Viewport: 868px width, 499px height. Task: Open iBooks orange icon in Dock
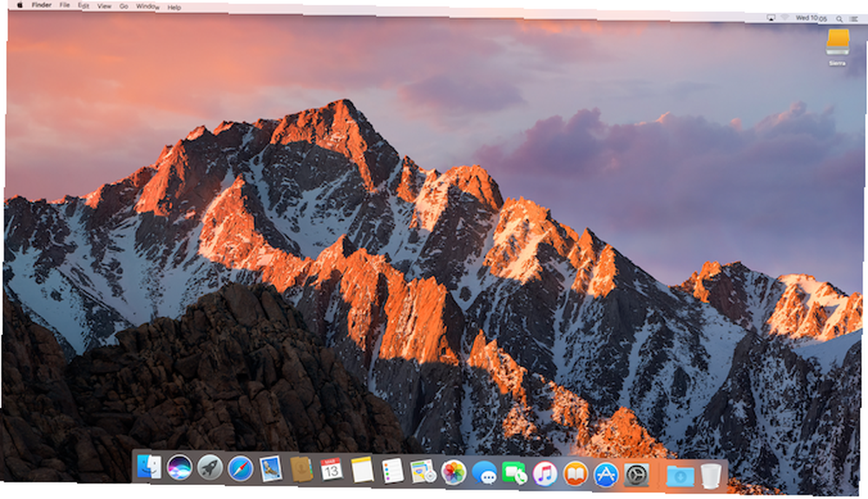click(x=575, y=475)
